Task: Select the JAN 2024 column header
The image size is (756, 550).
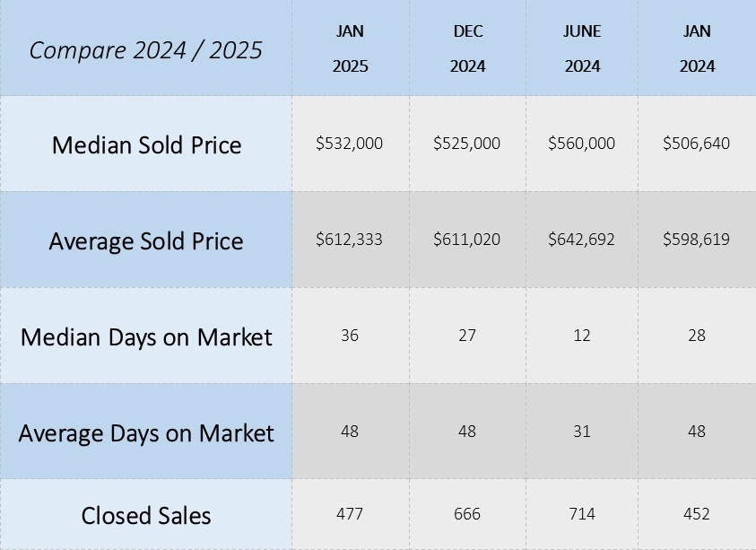Action: coord(697,48)
